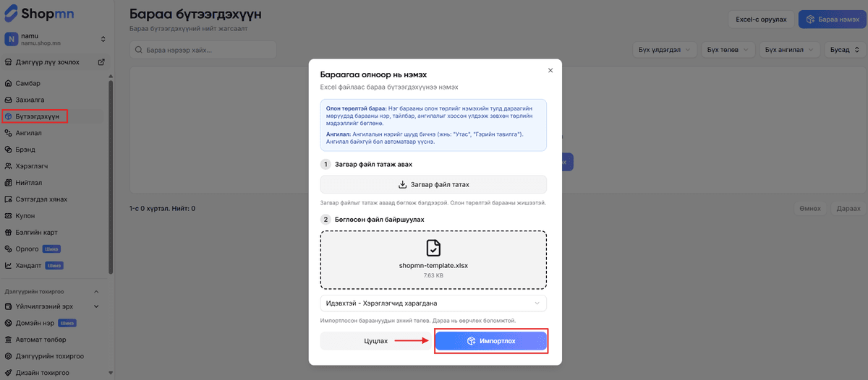This screenshot has width=868, height=380.
Task: Click the Цуцлах cancel button
Action: [376, 341]
